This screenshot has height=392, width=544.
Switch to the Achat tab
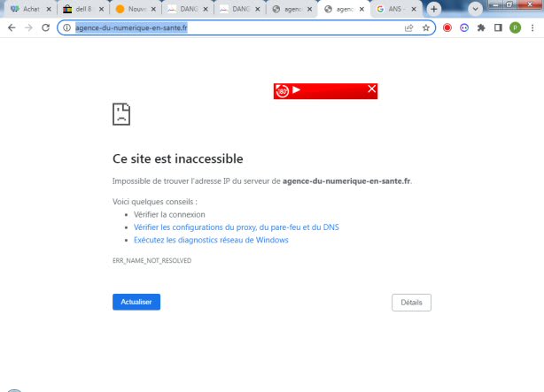pos(27,9)
